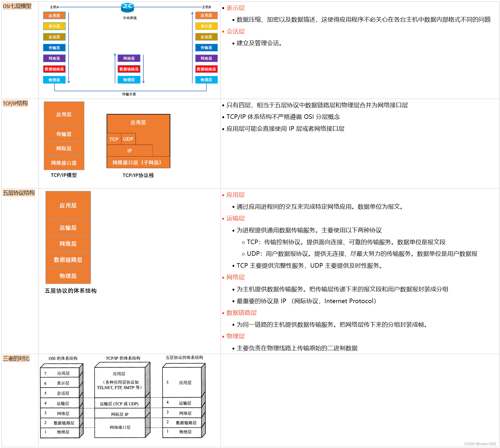Click the 传输层 block in TCP/IP模型
Screen dimensions: 500x448
click(x=64, y=134)
